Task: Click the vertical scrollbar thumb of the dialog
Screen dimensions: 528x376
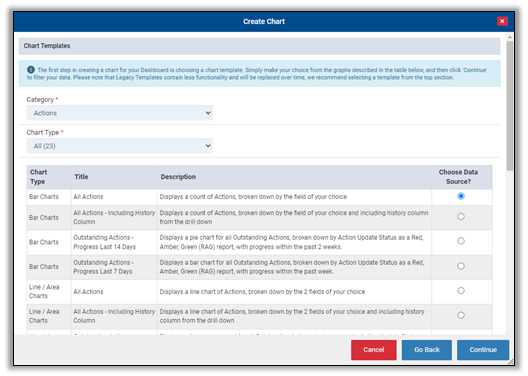Action: coord(510,106)
